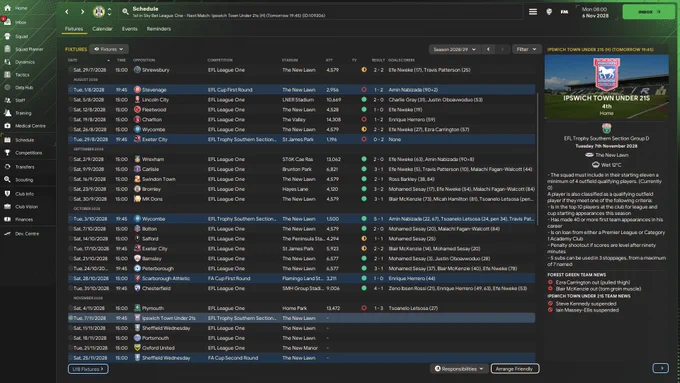Click the green Inbox continue button
The width and height of the screenshot is (680, 383).
pyautogui.click(x=649, y=12)
